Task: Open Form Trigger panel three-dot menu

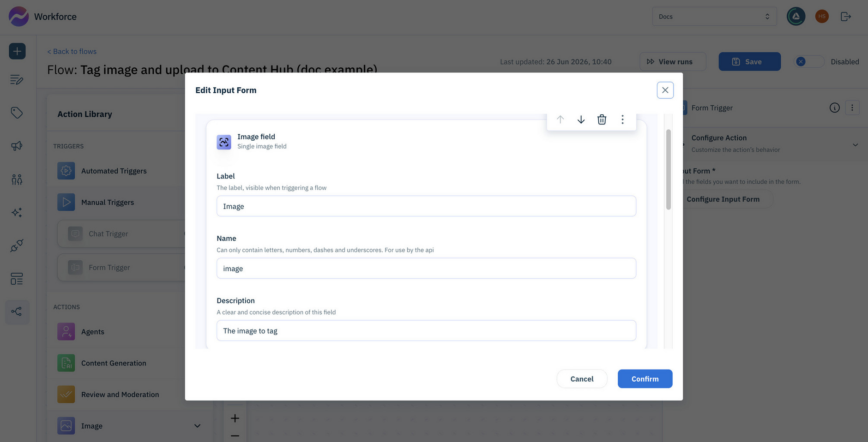Action: click(x=852, y=108)
